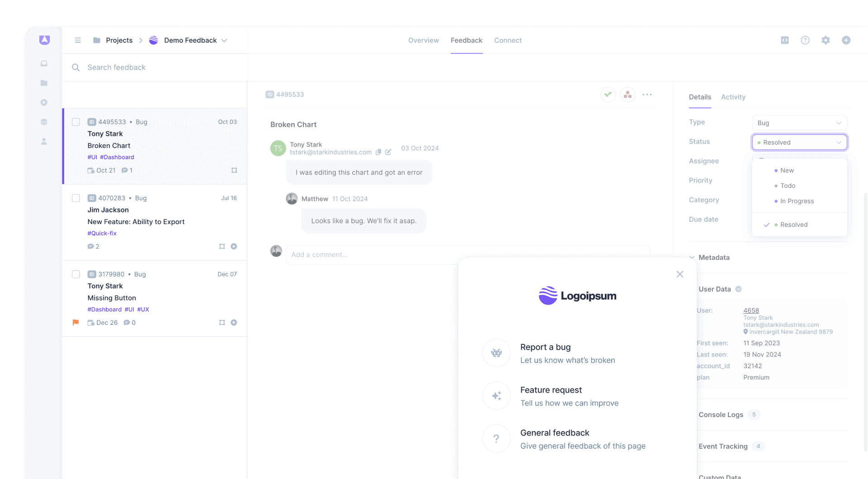Open the layers/stack icon in sidebar
This screenshot has height=479, width=868.
pyautogui.click(x=44, y=122)
